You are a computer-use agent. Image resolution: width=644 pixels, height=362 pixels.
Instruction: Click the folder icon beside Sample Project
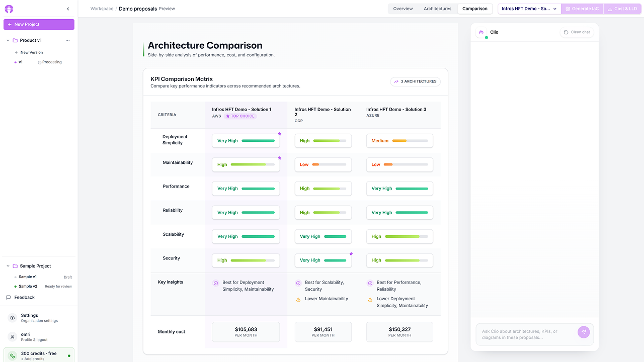pyautogui.click(x=15, y=266)
